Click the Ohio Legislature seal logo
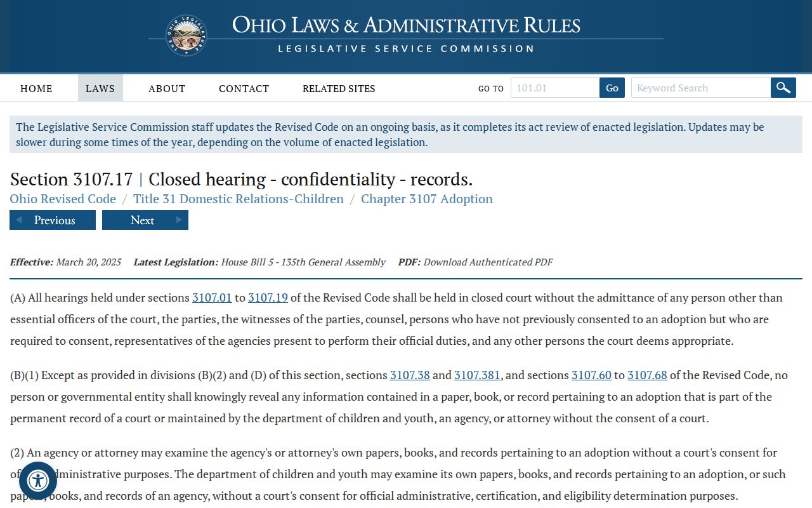This screenshot has height=508, width=812. [187, 36]
